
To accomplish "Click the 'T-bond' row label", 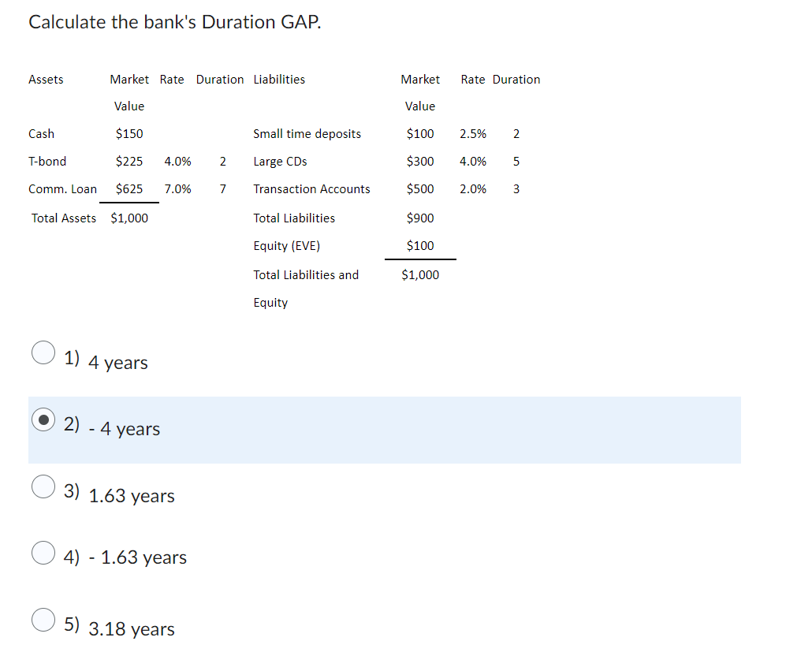I will click(x=47, y=161).
